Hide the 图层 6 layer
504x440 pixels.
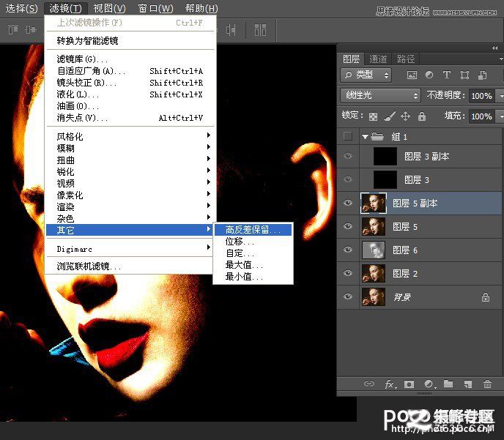tap(348, 250)
